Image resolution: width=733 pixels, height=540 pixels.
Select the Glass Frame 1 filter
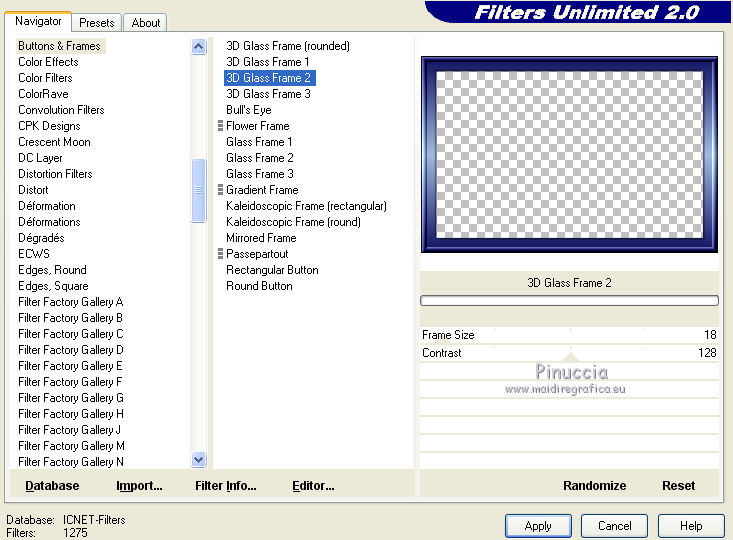(259, 142)
